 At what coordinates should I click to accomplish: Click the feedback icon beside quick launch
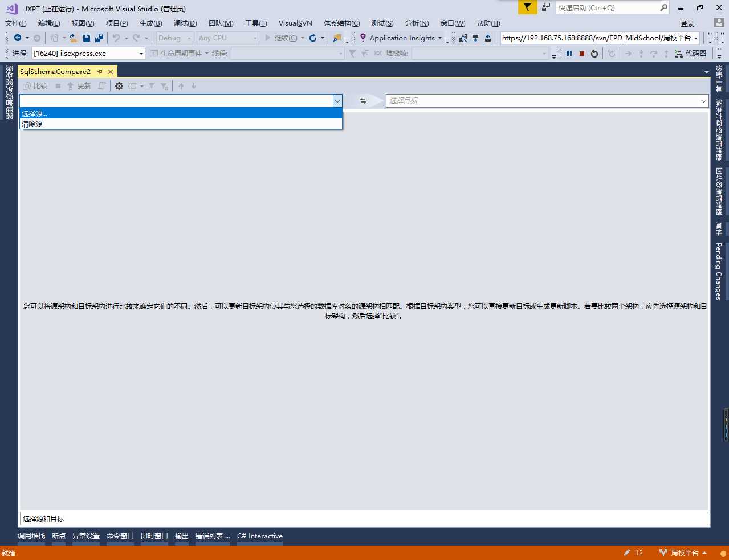point(546,7)
